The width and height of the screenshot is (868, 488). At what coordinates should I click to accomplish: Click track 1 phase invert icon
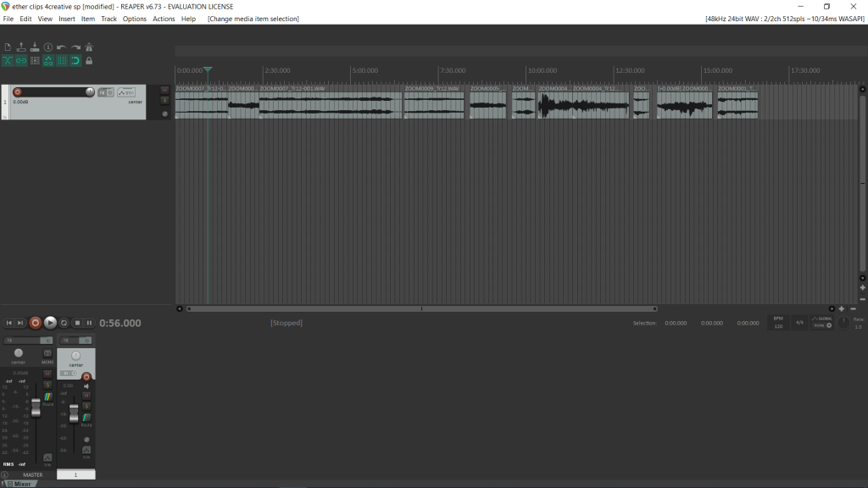point(164,114)
